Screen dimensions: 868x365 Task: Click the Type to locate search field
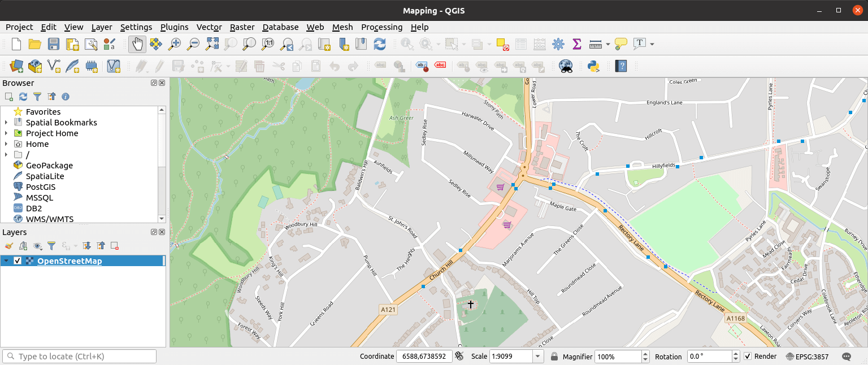pyautogui.click(x=79, y=357)
